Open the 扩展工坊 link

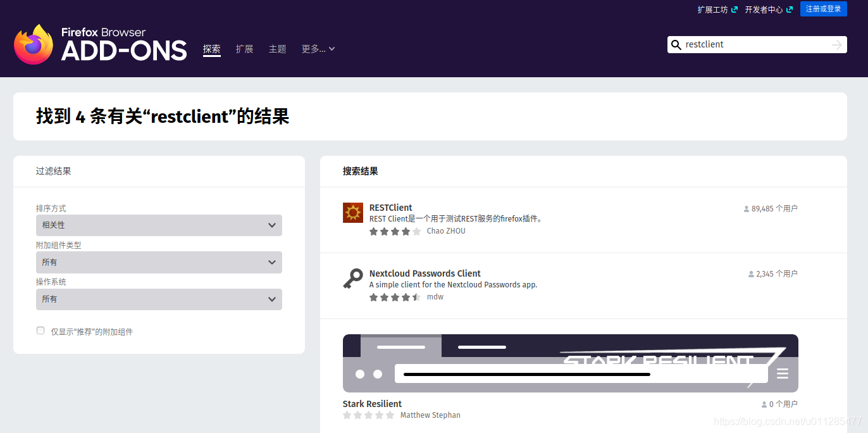717,9
